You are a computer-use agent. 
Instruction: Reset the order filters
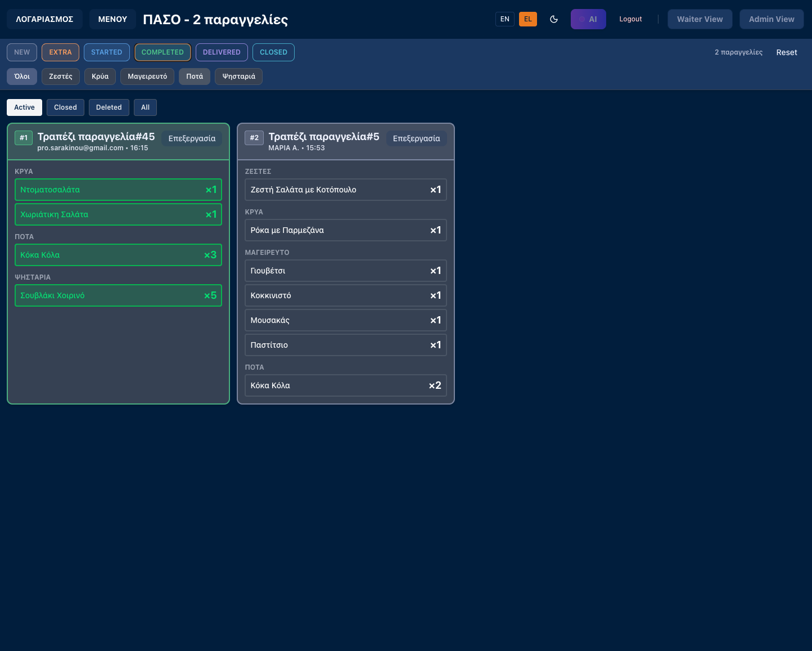click(787, 52)
